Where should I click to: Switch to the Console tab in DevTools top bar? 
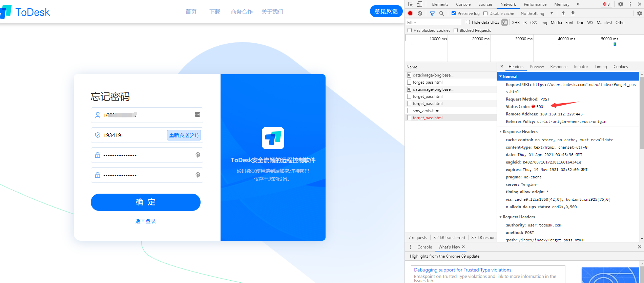(x=463, y=4)
